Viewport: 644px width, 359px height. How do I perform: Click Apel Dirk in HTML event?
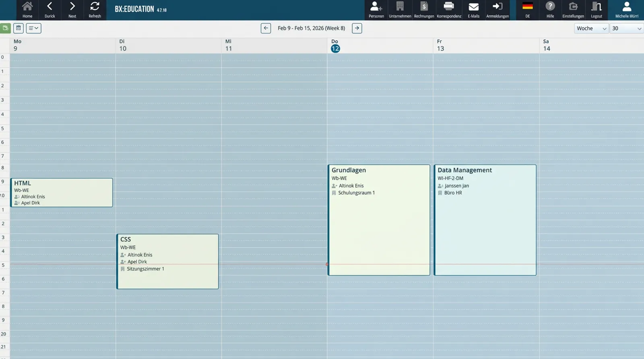point(31,203)
